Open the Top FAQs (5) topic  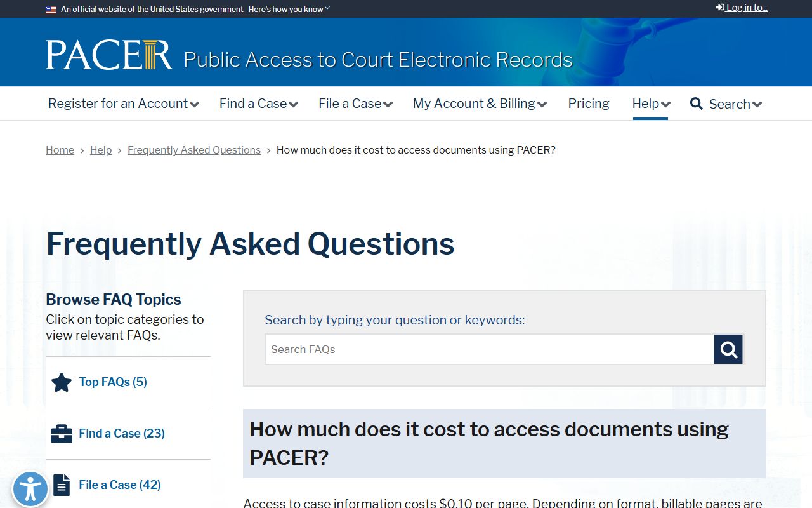pos(113,382)
